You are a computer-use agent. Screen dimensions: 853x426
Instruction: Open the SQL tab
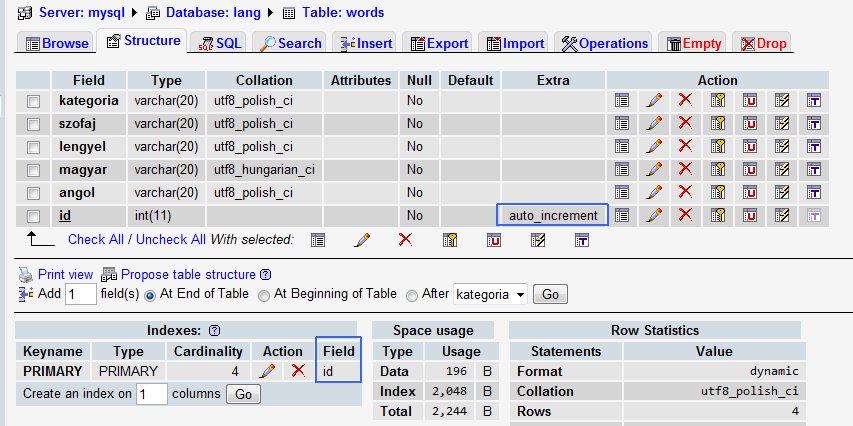pos(219,44)
